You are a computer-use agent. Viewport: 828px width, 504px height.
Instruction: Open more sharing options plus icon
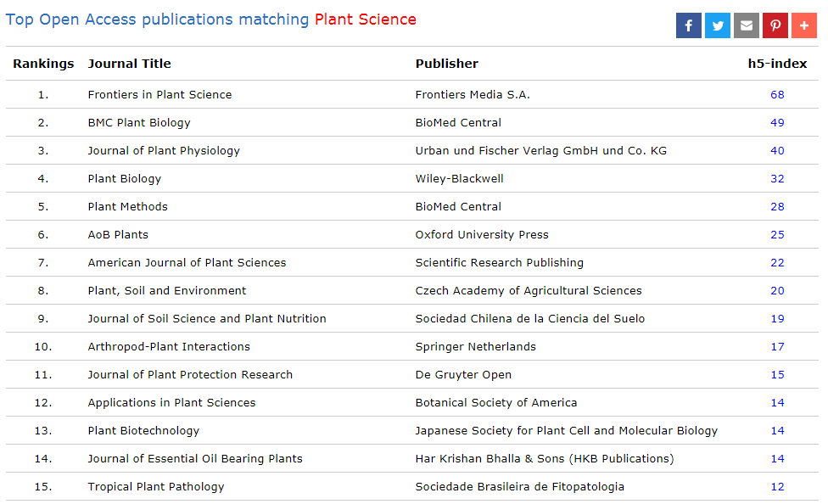803,25
